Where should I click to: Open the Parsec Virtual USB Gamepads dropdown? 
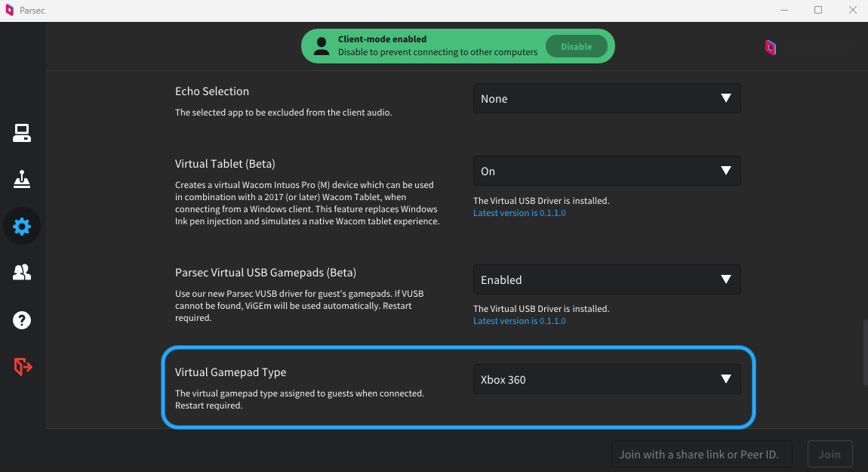(x=607, y=279)
